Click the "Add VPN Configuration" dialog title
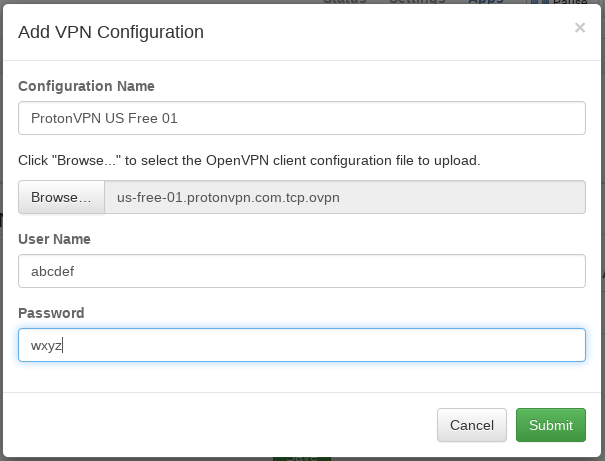605x461 pixels. [111, 32]
